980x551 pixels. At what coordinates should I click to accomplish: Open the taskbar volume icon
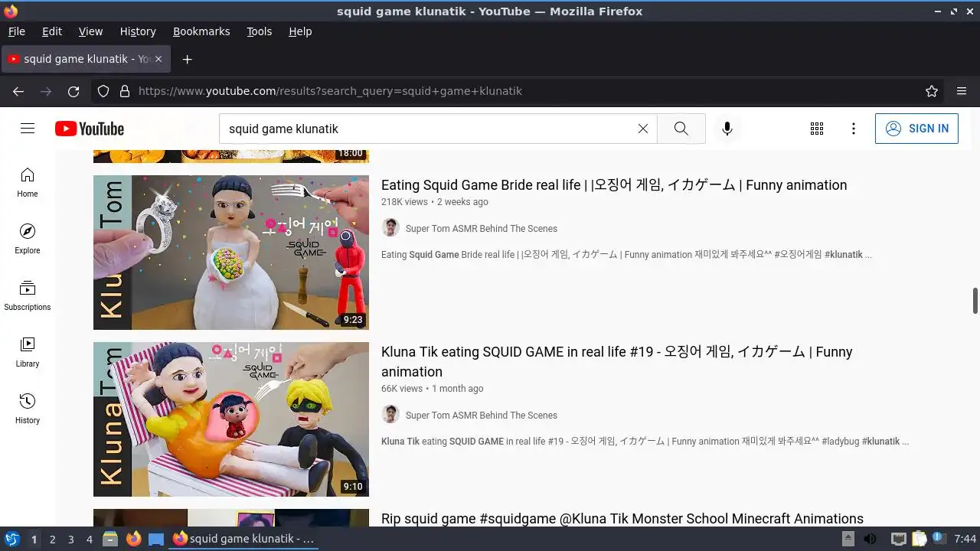(870, 539)
